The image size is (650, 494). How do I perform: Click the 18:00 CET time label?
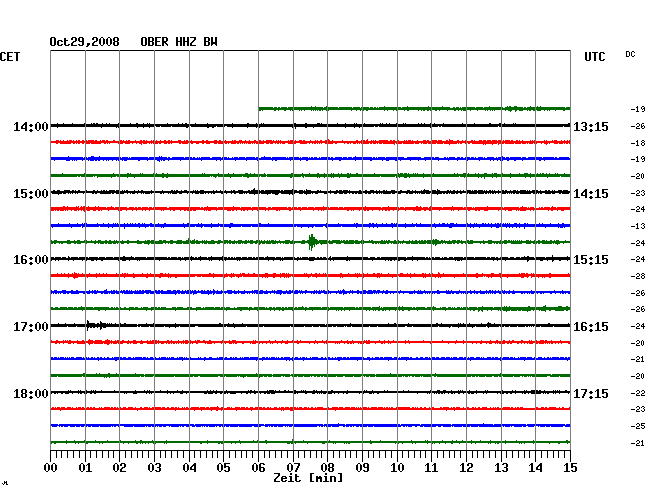point(31,393)
